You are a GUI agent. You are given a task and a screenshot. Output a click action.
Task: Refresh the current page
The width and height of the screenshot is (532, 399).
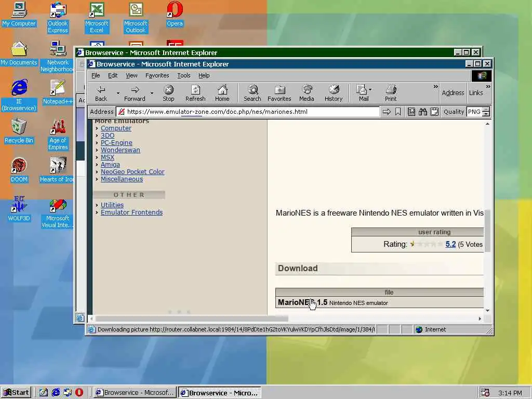(x=195, y=93)
